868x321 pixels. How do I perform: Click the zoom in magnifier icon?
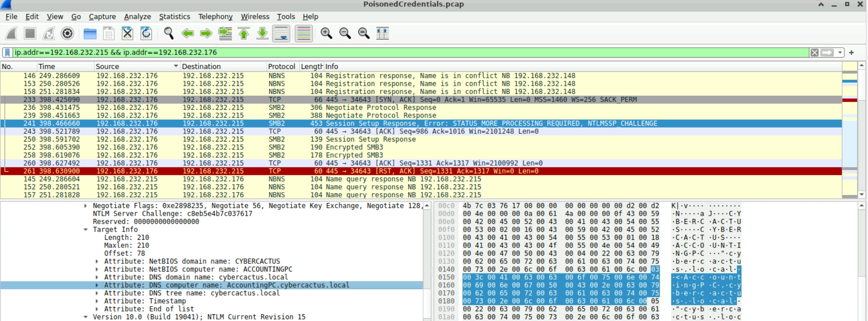click(326, 33)
